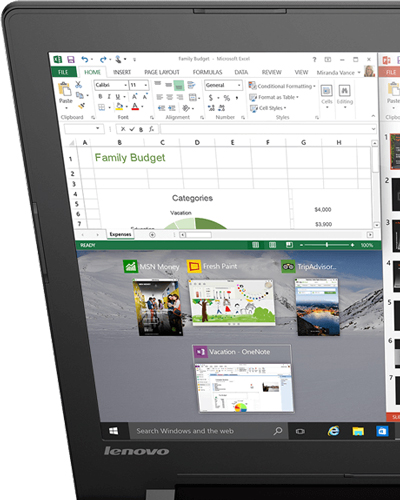Click the Windows Start button

tap(114, 431)
